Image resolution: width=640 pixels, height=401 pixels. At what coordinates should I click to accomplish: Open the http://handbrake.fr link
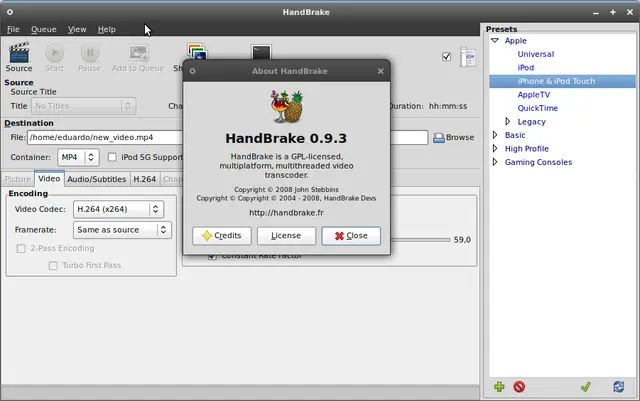pyautogui.click(x=286, y=213)
